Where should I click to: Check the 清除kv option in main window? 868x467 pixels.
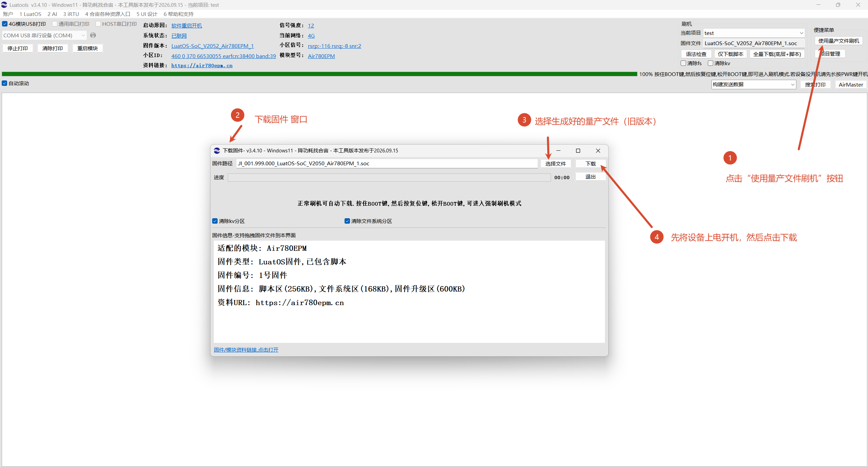pos(710,63)
